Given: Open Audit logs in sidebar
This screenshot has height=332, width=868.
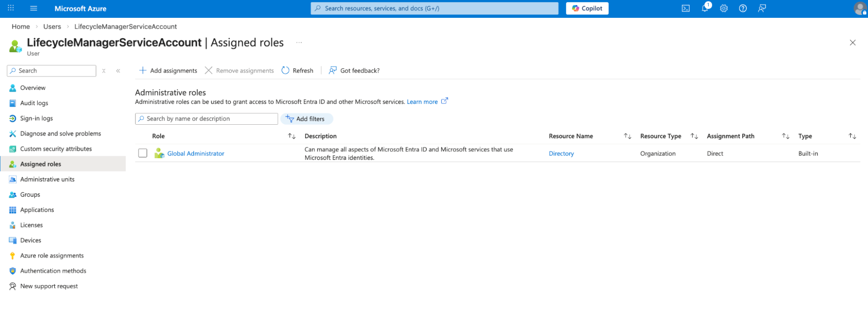Looking at the screenshot, I should [x=34, y=103].
